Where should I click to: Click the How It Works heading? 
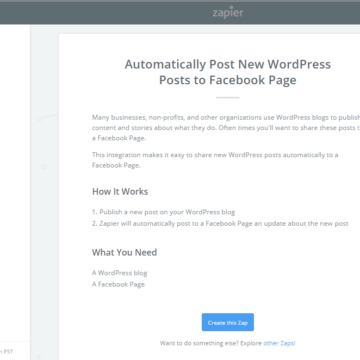120,192
